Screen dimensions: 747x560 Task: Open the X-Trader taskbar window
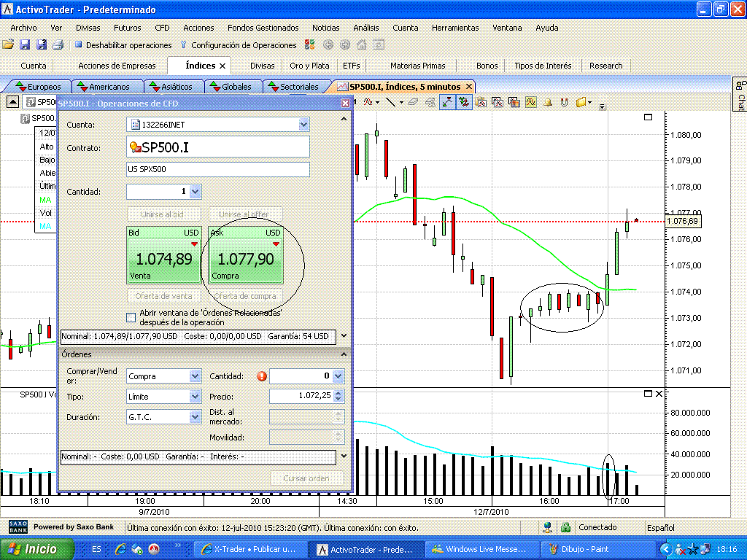[x=249, y=550]
